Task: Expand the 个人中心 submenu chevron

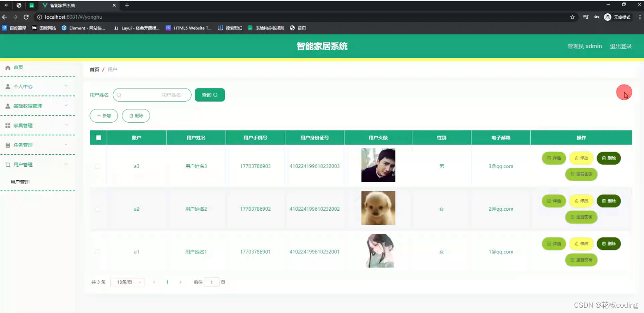Action: click(66, 86)
